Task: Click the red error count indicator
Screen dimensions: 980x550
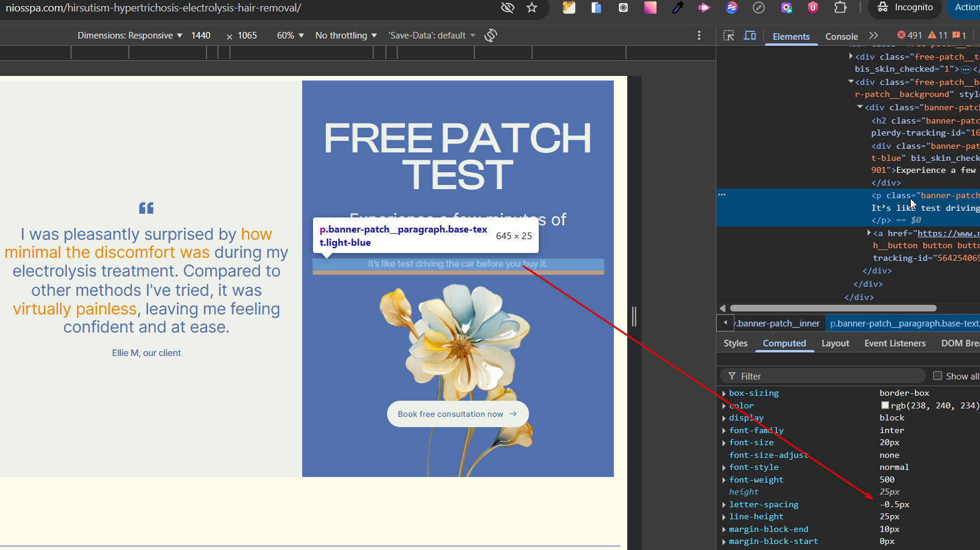Action: pyautogui.click(x=909, y=36)
